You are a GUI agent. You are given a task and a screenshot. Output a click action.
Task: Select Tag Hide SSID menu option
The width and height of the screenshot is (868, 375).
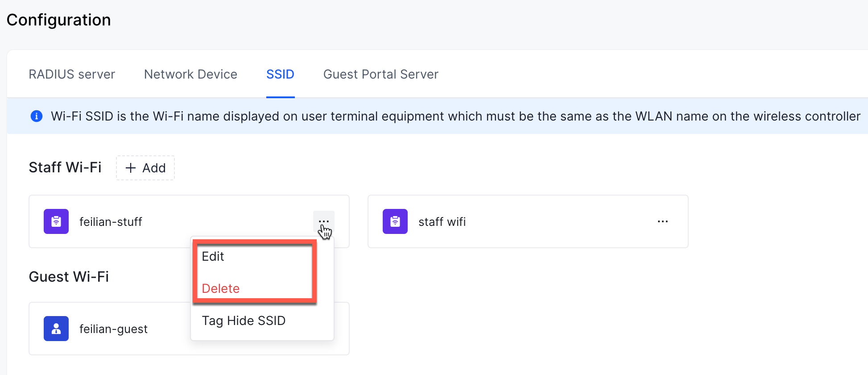click(x=244, y=321)
